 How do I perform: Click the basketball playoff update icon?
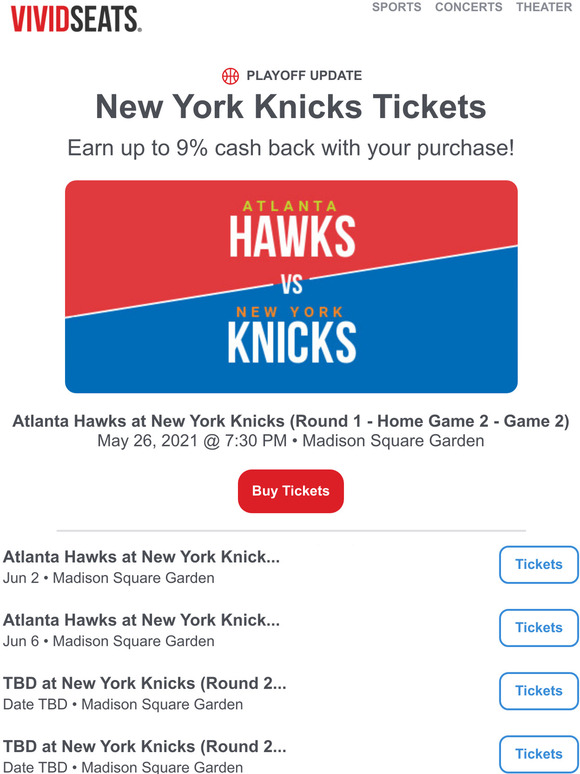tap(230, 76)
